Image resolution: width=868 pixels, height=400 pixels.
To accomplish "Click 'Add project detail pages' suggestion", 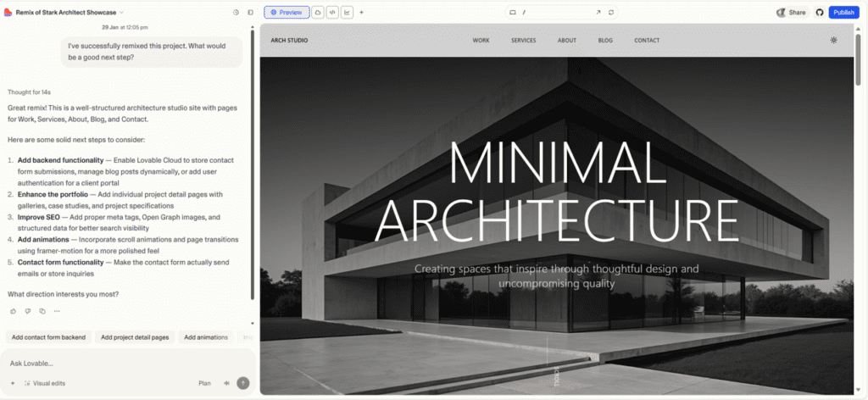I will [x=135, y=337].
